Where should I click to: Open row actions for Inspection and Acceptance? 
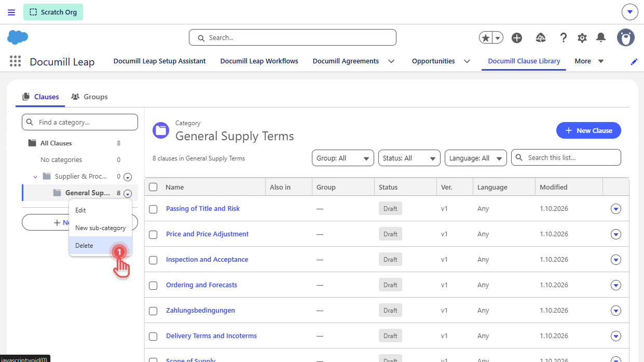click(x=616, y=260)
